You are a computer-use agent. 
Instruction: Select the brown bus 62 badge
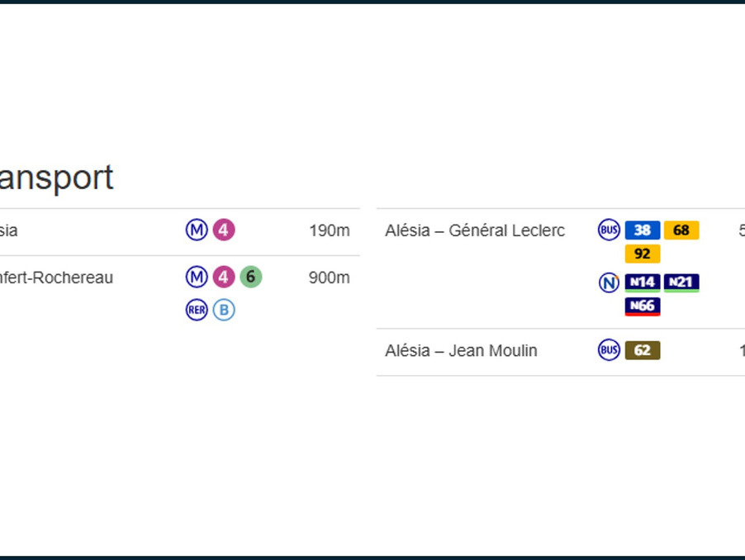pyautogui.click(x=643, y=350)
